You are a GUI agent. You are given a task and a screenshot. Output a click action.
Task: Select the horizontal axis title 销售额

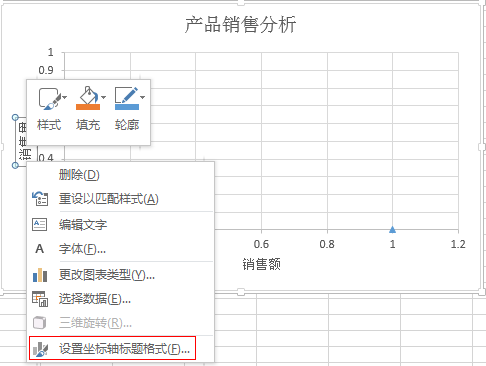point(261,264)
